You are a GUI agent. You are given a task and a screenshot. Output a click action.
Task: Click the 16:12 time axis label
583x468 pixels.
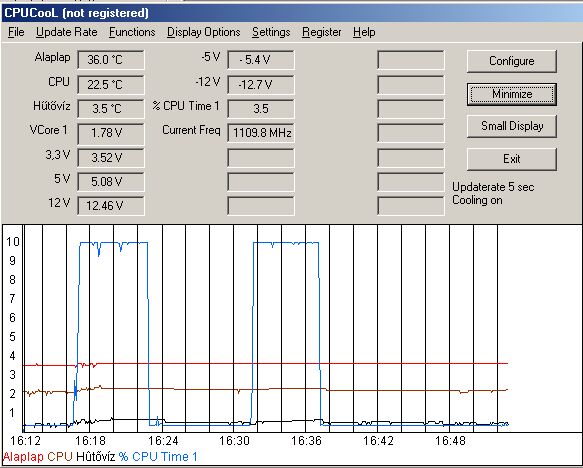(x=25, y=441)
